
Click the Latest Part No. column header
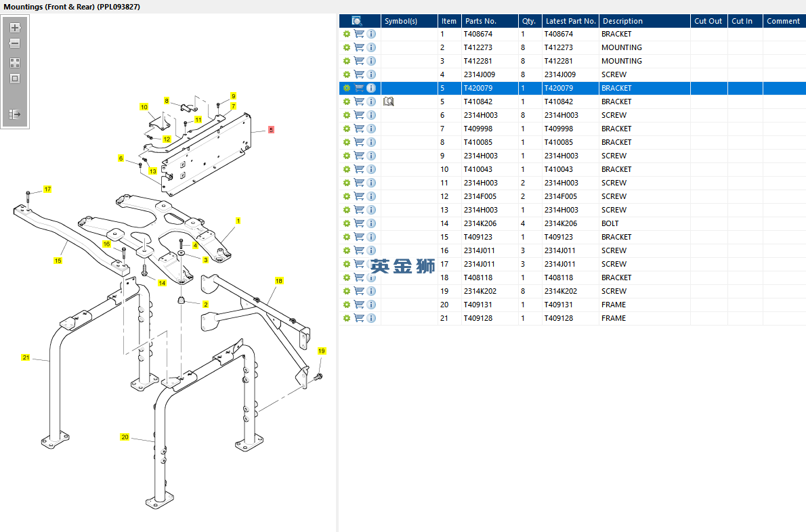pos(570,21)
